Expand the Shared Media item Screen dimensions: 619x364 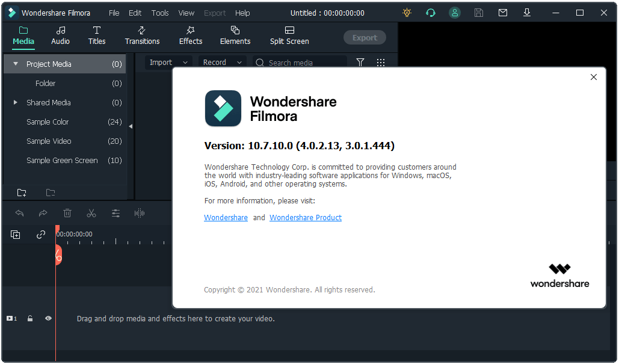pyautogui.click(x=16, y=102)
